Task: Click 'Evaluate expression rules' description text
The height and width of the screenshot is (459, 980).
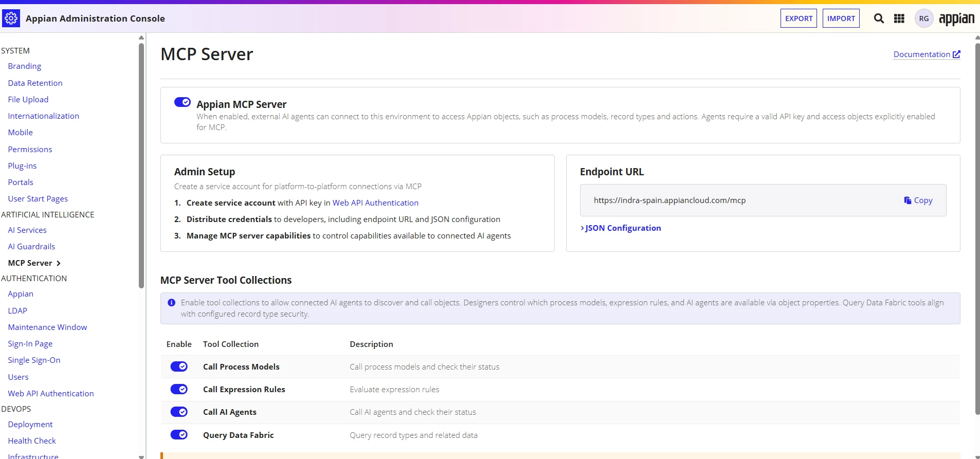Action: tap(394, 390)
